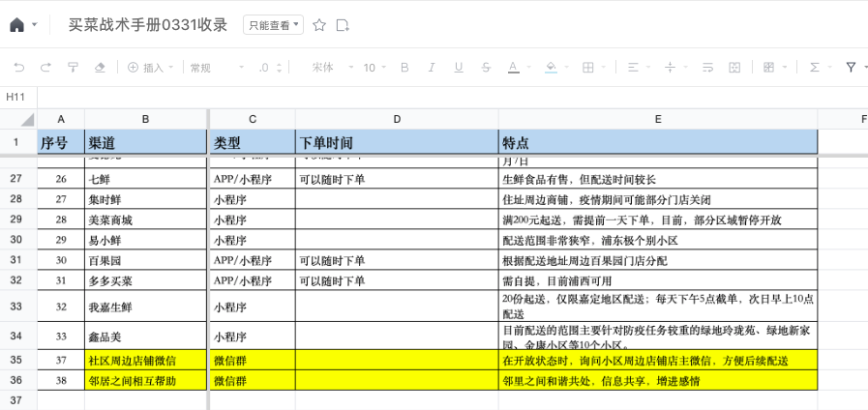This screenshot has height=410, width=868.
Task: Open the 宋体 font dropdown
Action: tap(332, 68)
